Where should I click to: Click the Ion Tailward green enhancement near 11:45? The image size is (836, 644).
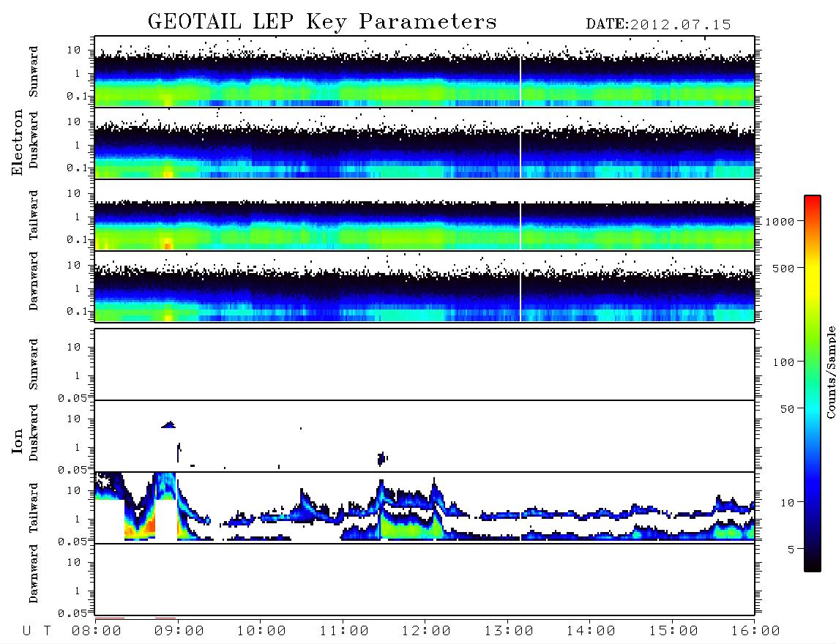tap(409, 529)
